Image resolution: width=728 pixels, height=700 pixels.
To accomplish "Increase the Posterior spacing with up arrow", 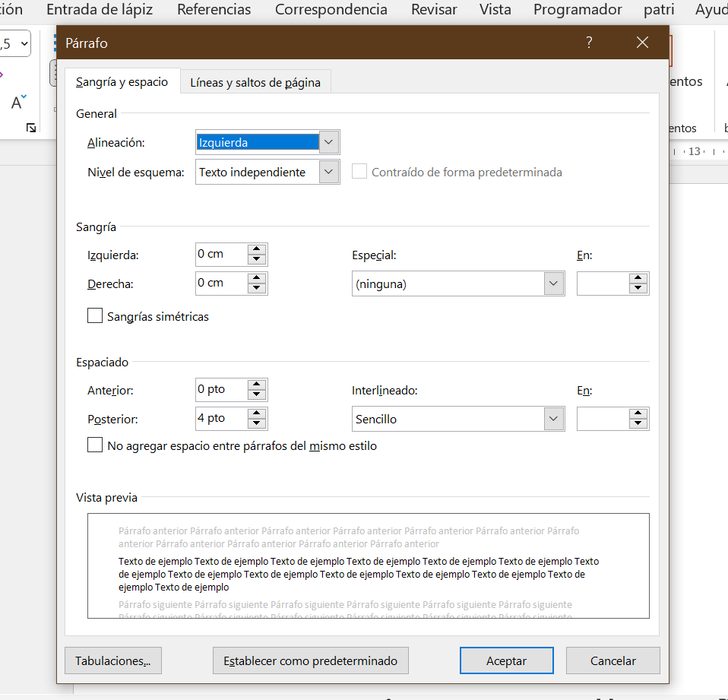I will tap(257, 413).
